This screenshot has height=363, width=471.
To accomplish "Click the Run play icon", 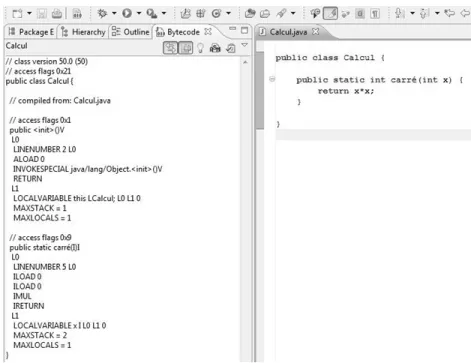I will tap(127, 13).
